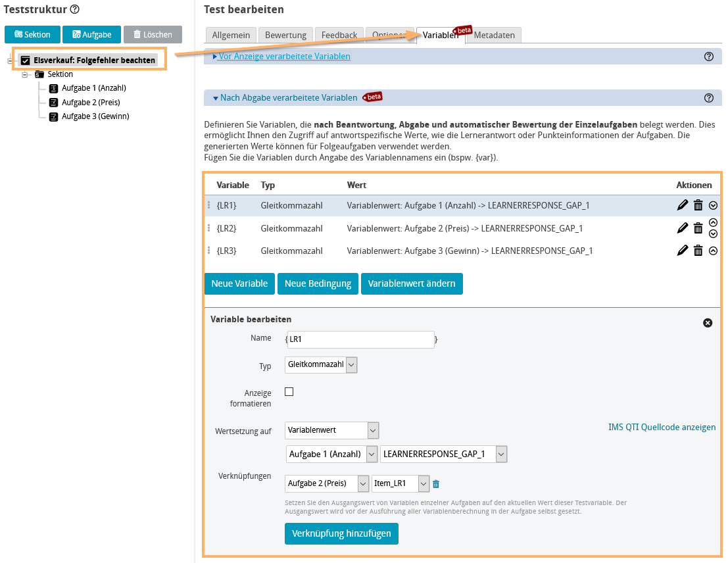Delete the {LR2} variable using its trash icon

[x=698, y=228]
